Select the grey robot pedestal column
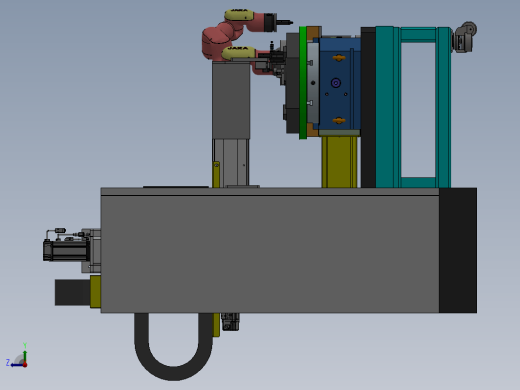 pos(231,101)
